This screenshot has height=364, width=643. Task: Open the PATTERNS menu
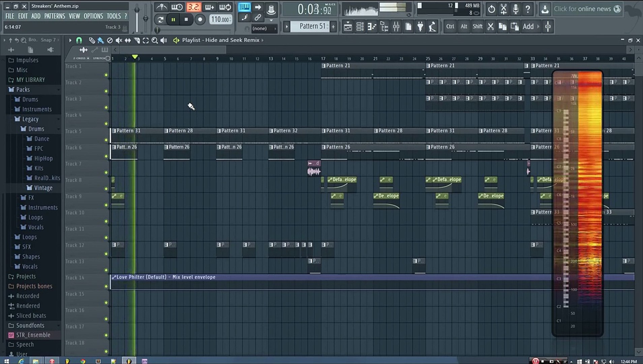55,16
